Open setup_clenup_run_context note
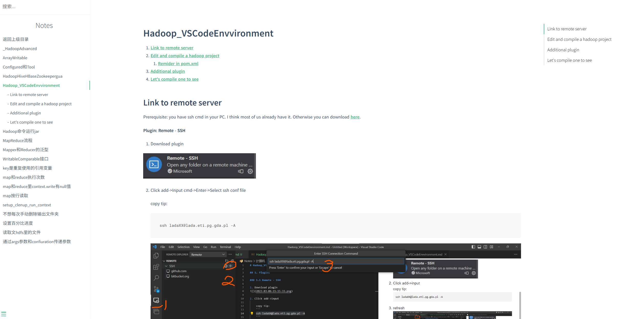This screenshot has height=319, width=644. click(x=27, y=205)
